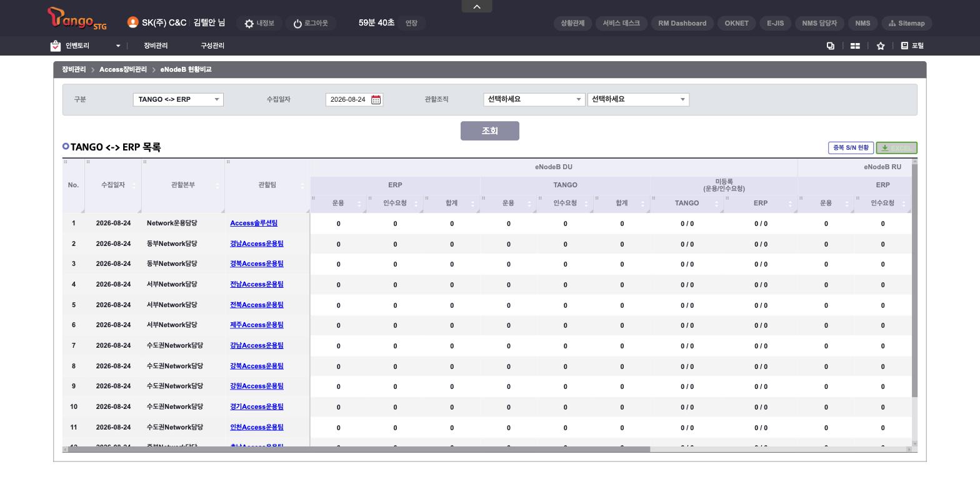
Task: Click the grid layout view icon
Action: (x=855, y=46)
